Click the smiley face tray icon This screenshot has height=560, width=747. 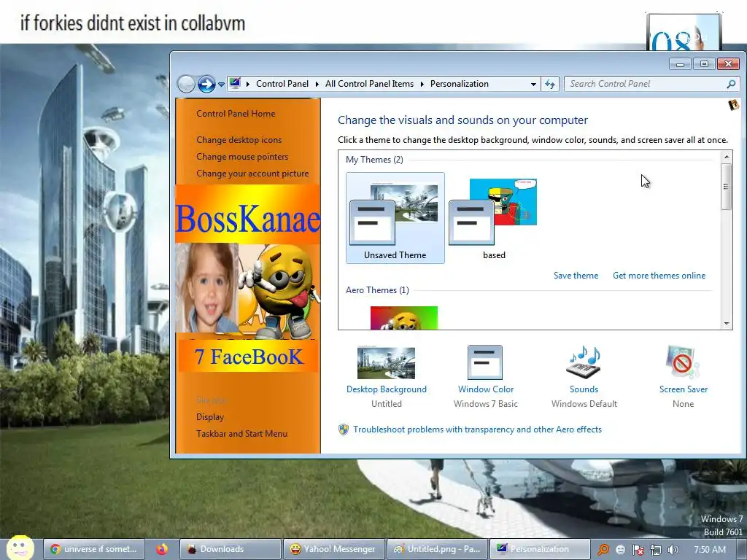620,550
